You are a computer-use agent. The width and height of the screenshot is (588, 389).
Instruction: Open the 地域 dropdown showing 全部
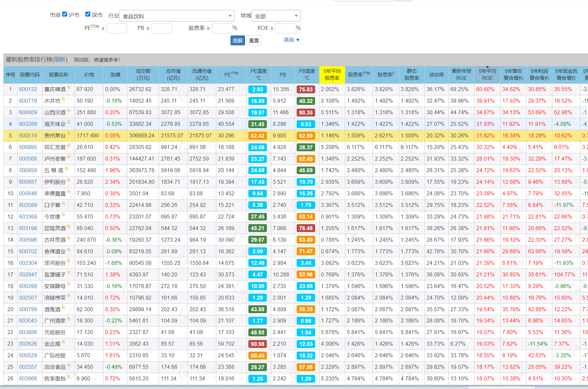click(x=276, y=16)
